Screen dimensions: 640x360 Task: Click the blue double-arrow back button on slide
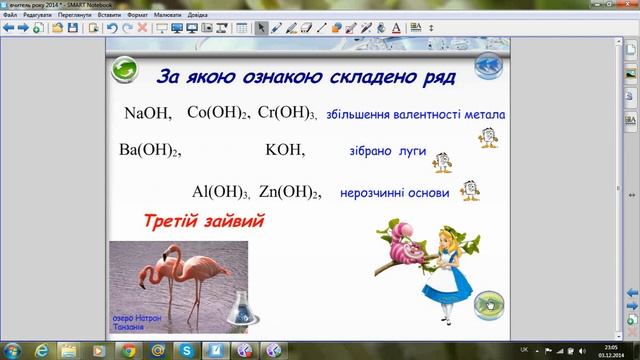pyautogui.click(x=489, y=65)
